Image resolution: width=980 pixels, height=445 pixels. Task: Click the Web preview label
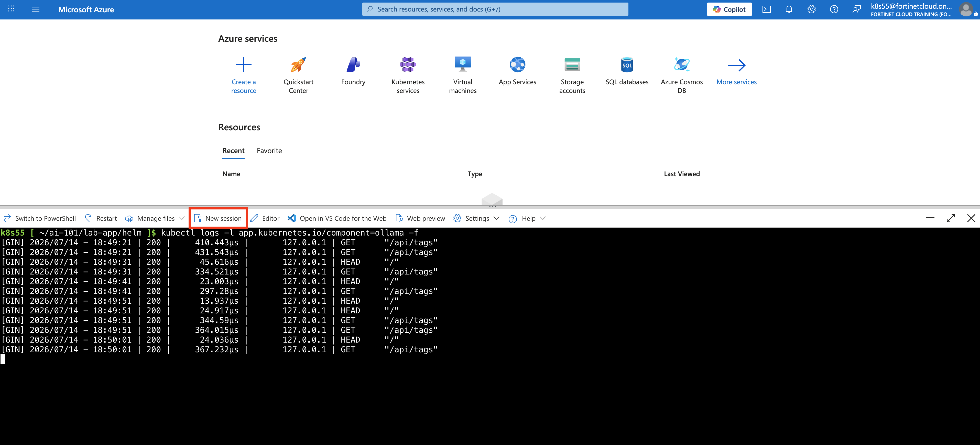pyautogui.click(x=426, y=218)
